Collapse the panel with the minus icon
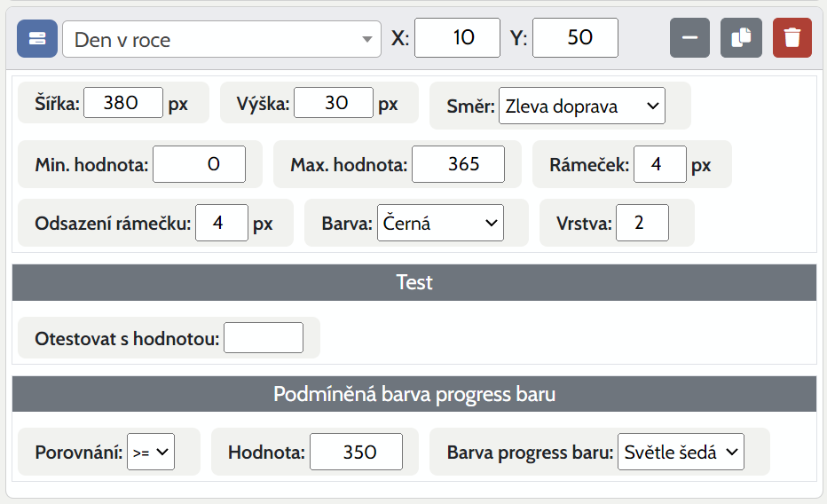 pyautogui.click(x=689, y=39)
